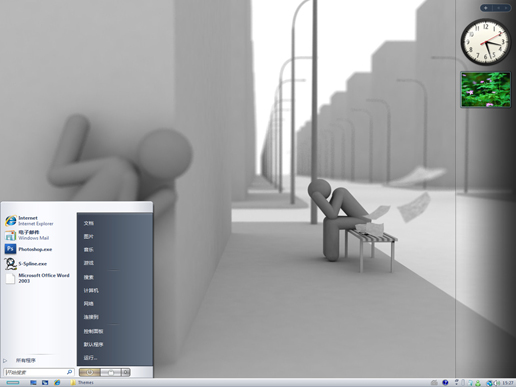Click the gray printer-like tray icon
Image resolution: width=516 pixels, height=387 pixels.
(434, 383)
